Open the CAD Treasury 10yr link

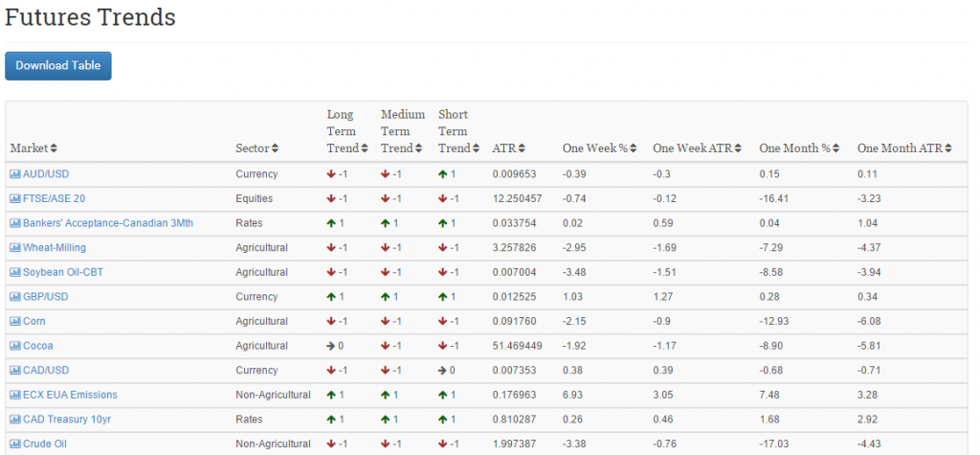pos(67,420)
